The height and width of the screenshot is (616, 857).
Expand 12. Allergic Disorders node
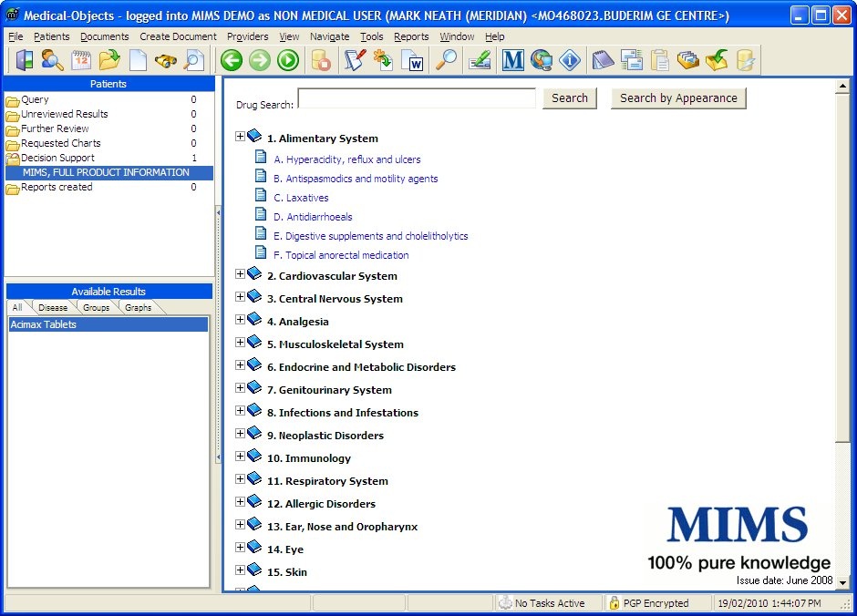coord(240,502)
